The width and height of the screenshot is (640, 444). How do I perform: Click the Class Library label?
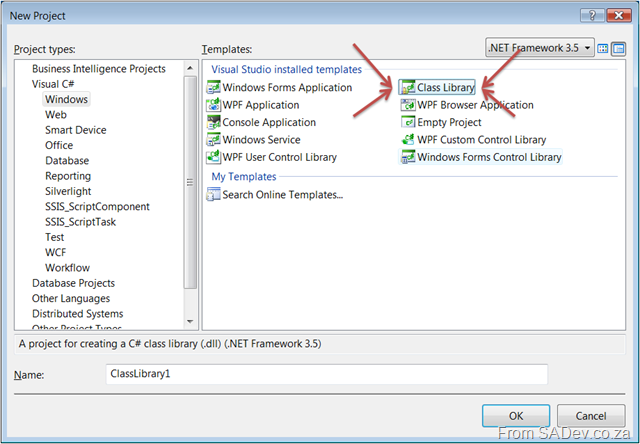[x=446, y=87]
